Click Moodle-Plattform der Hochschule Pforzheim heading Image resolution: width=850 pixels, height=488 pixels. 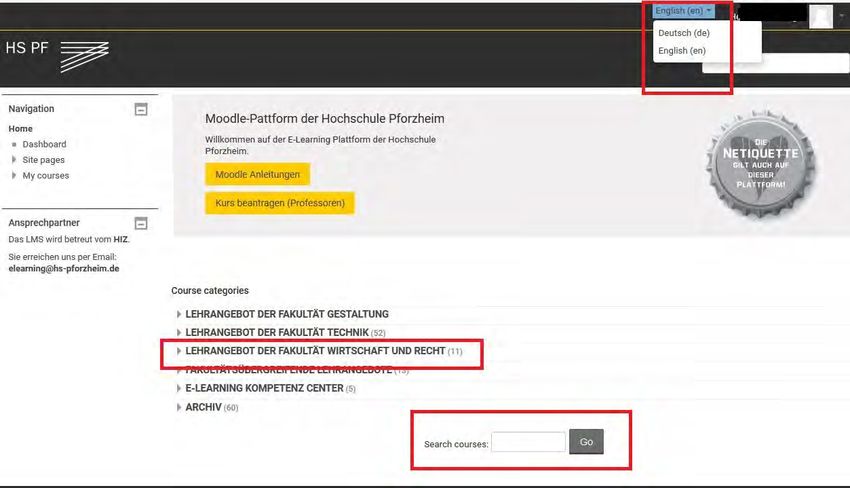click(x=325, y=119)
